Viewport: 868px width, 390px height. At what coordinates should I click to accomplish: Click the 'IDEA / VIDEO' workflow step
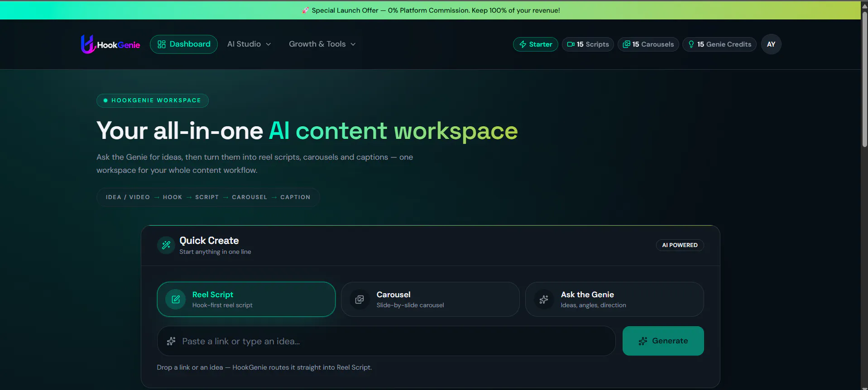pyautogui.click(x=128, y=197)
